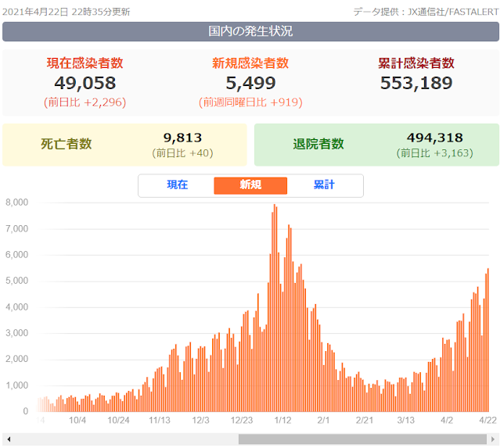This screenshot has height=448, width=500.
Task: Select the 新規 chart tab
Action: click(250, 186)
